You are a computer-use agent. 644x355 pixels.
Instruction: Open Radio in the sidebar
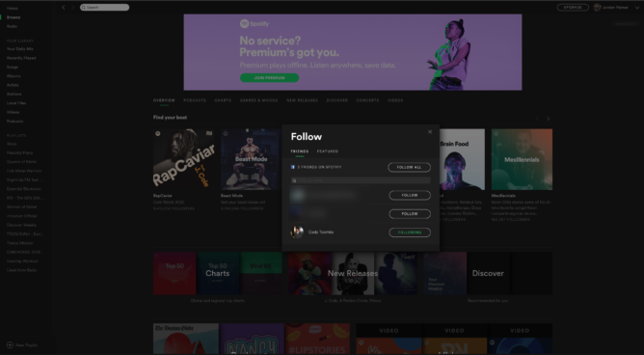[x=12, y=26]
